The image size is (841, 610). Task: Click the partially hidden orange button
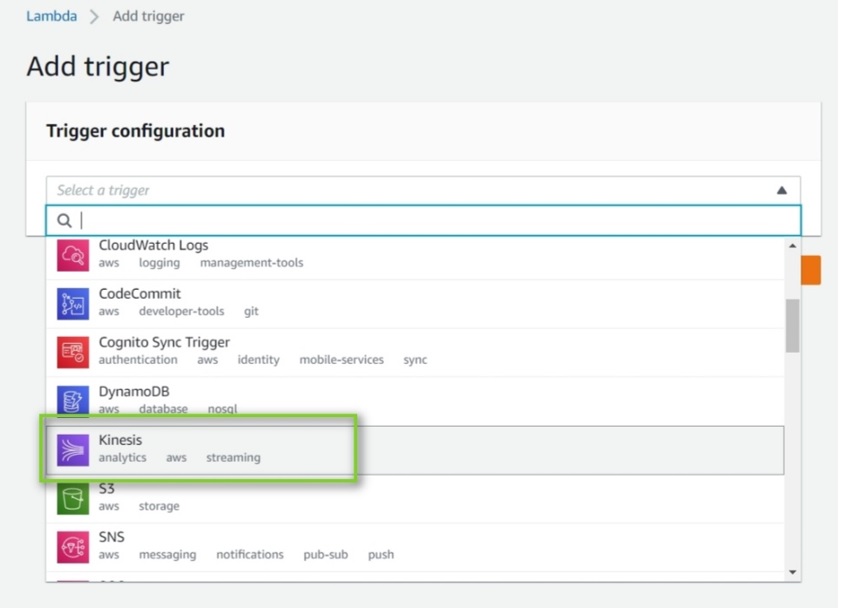point(811,270)
